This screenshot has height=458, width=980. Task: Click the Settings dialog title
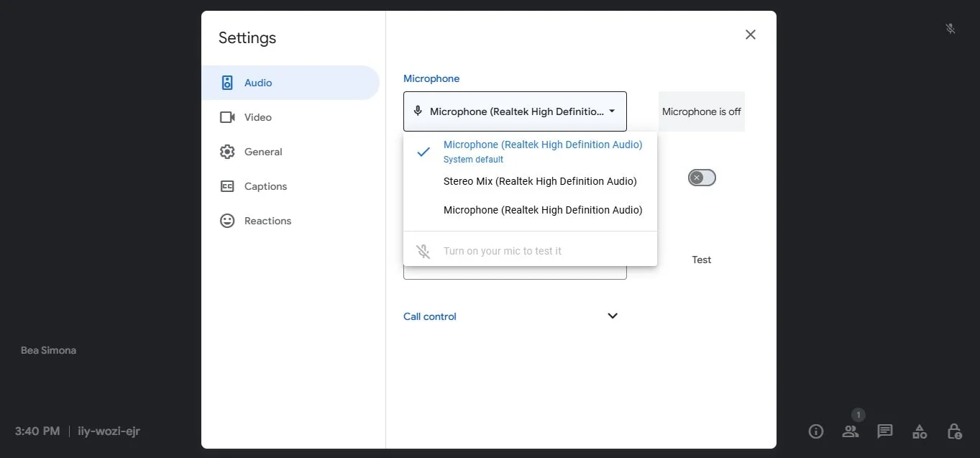(x=247, y=38)
